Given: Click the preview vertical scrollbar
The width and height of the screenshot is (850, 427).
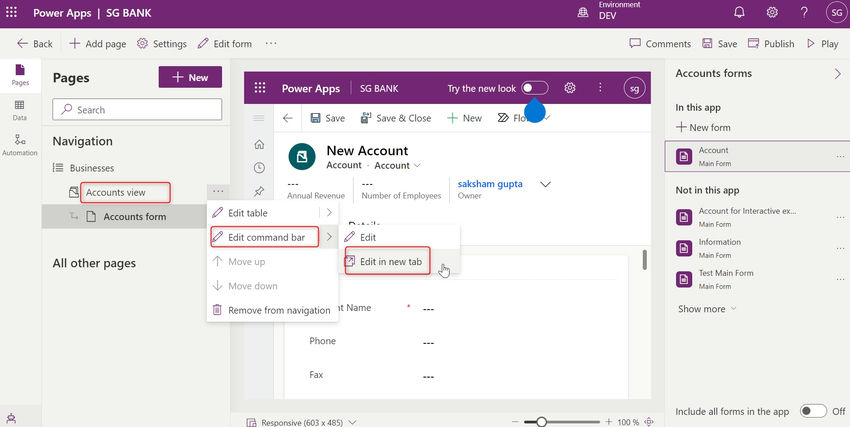Looking at the screenshot, I should (645, 260).
